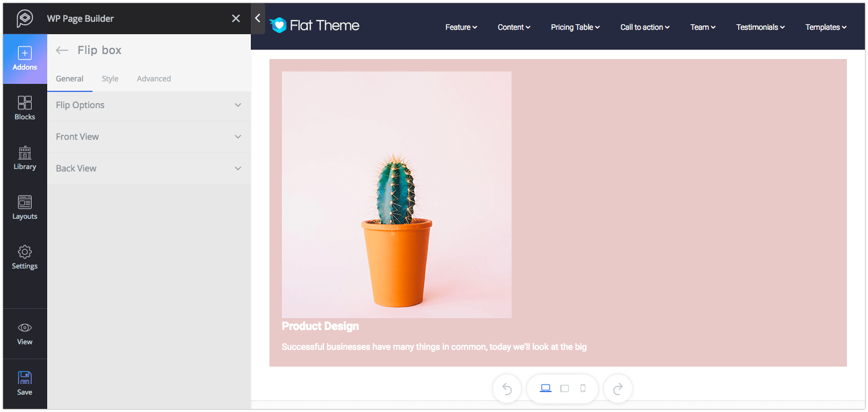Select the Style tab
The width and height of the screenshot is (868, 412).
coord(110,79)
